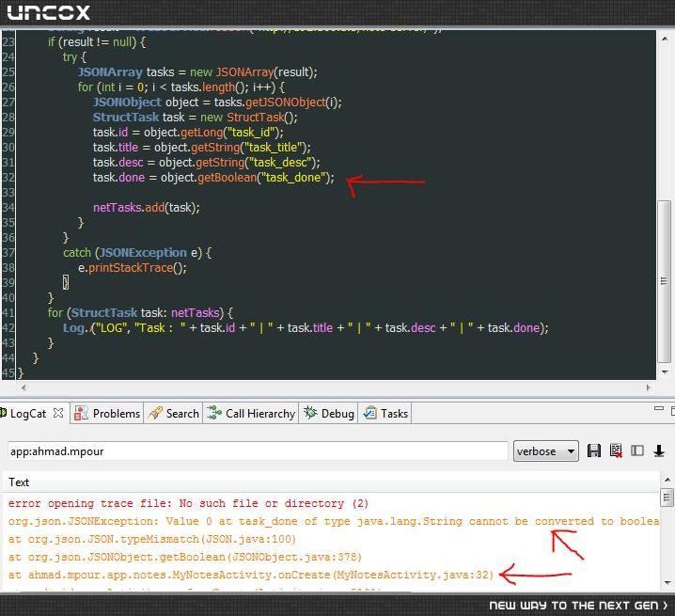Click the editor scrollbar up arrow
Screen dimensions: 675x616
click(x=665, y=39)
